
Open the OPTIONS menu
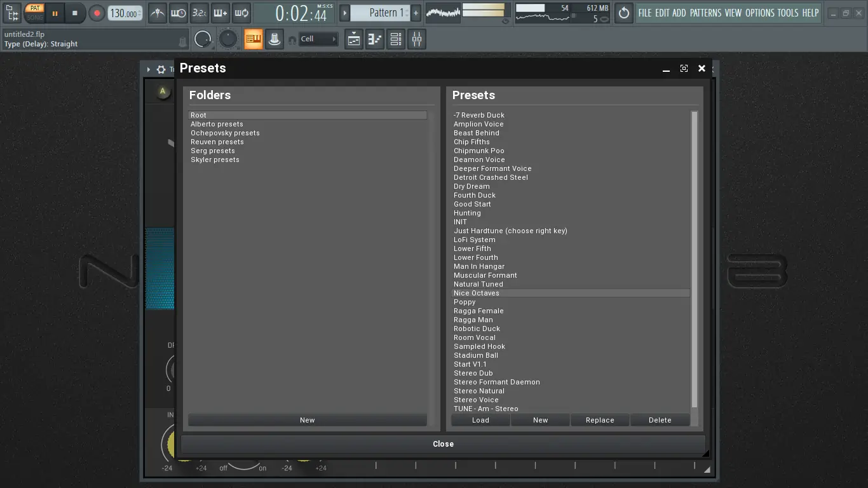760,13
